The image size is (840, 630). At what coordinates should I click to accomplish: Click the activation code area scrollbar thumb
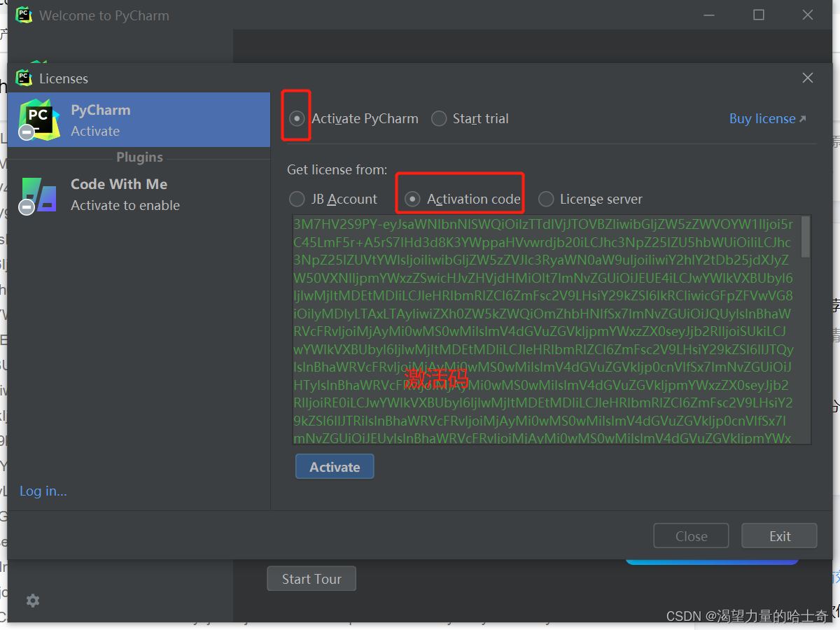(806, 237)
